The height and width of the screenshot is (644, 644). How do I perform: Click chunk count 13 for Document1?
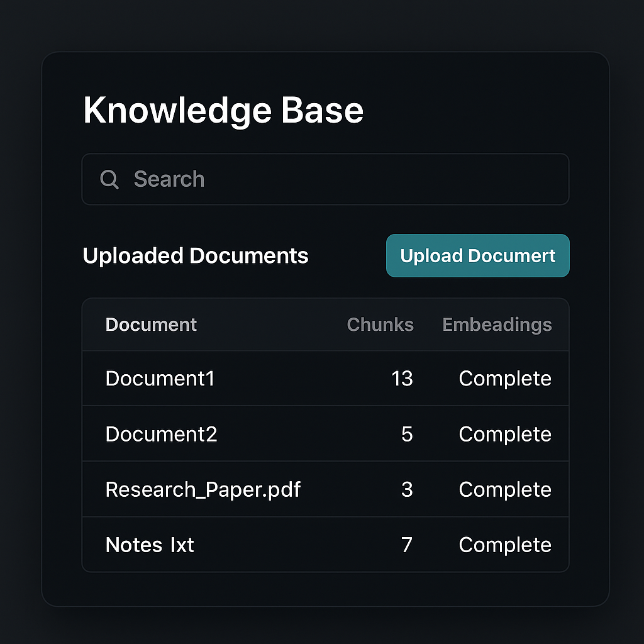pos(402,378)
